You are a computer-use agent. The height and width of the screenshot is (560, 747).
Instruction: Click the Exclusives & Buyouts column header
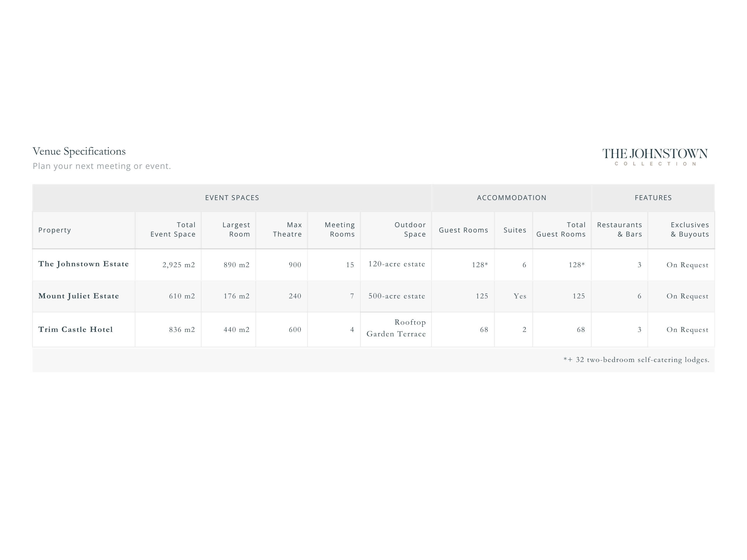click(690, 230)
